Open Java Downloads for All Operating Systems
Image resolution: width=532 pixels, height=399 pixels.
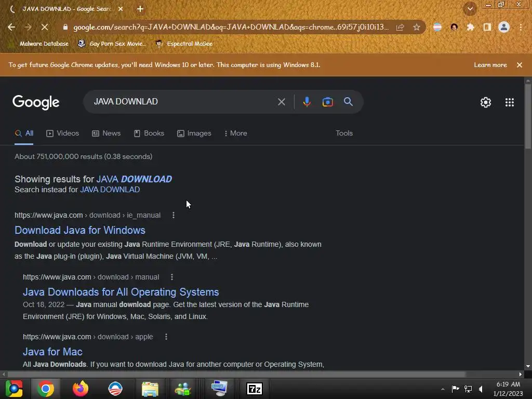(121, 292)
